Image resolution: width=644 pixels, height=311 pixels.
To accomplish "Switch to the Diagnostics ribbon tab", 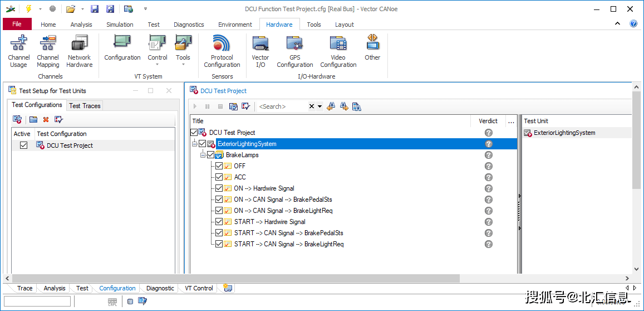I will 189,25.
